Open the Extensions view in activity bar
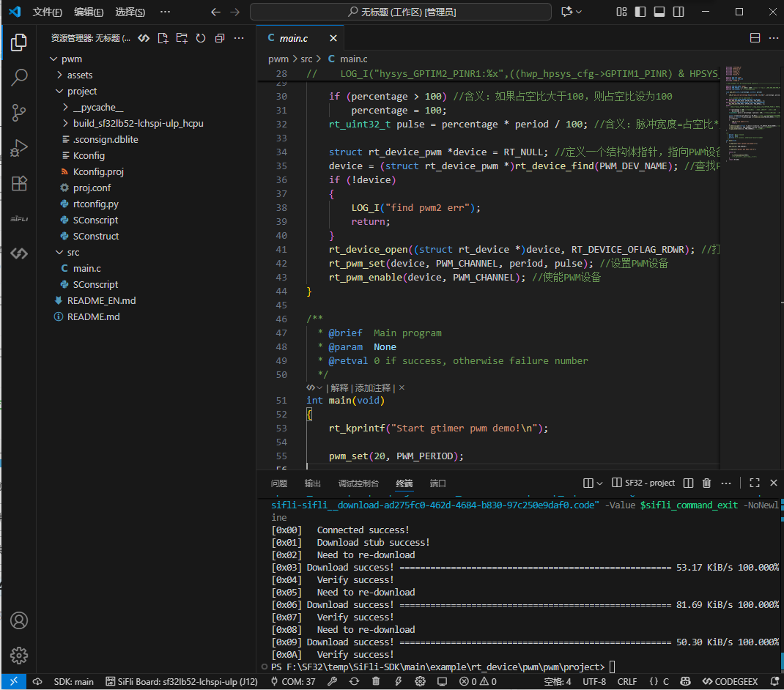Image resolution: width=784 pixels, height=690 pixels. click(19, 183)
